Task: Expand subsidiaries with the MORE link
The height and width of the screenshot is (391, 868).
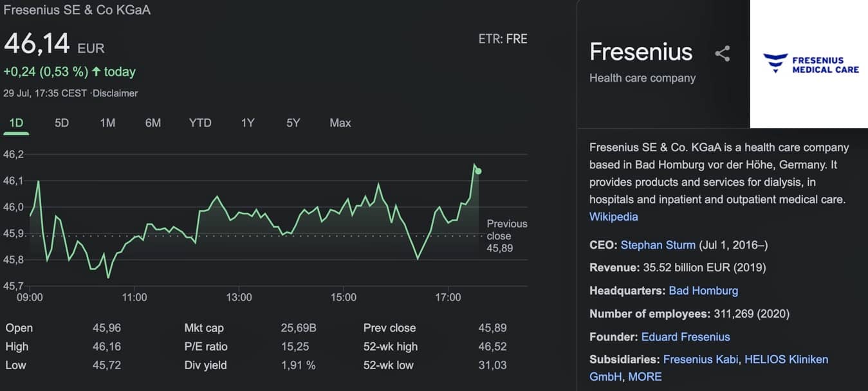Action: point(645,376)
